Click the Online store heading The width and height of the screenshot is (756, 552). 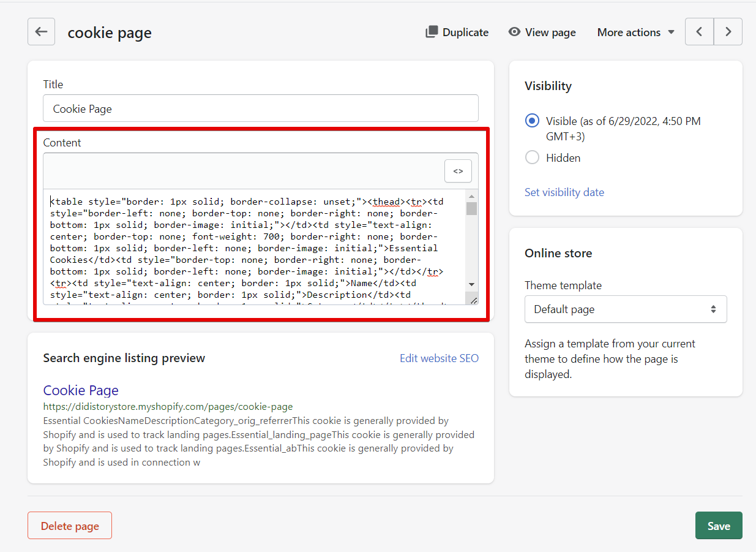[558, 254]
